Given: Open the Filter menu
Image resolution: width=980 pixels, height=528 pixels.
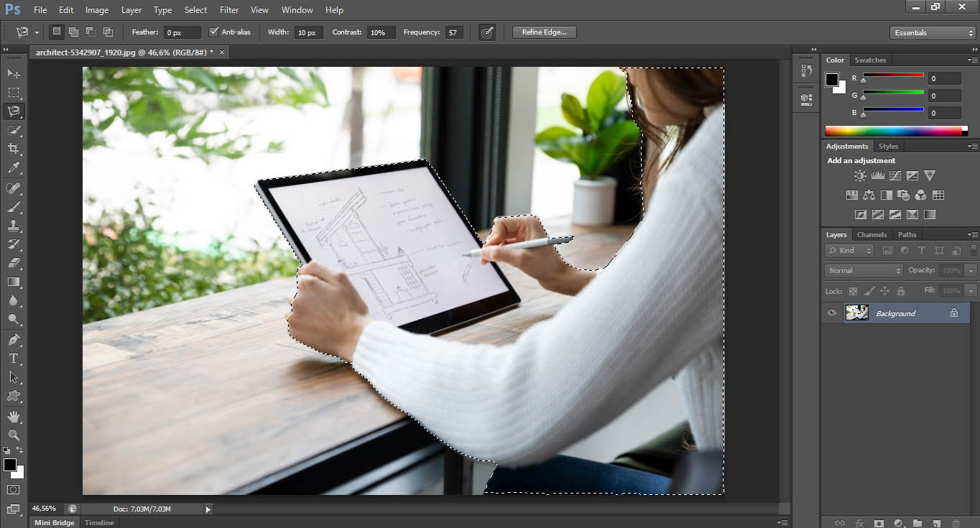Looking at the screenshot, I should click(x=228, y=9).
